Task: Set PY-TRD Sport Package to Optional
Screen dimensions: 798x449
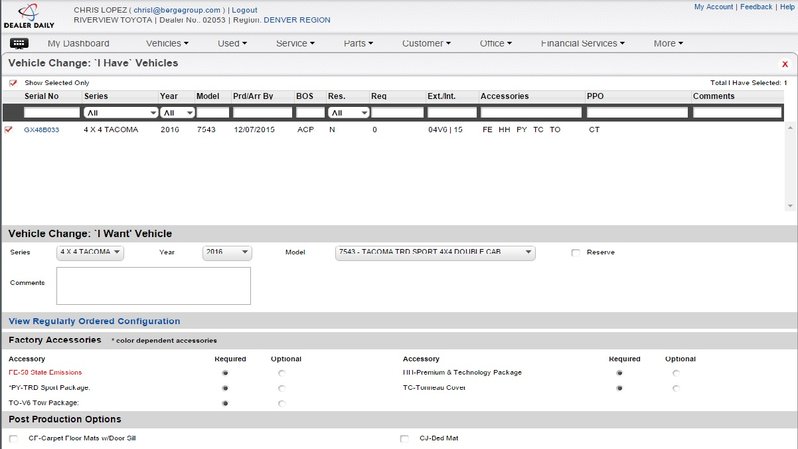Action: [281, 388]
